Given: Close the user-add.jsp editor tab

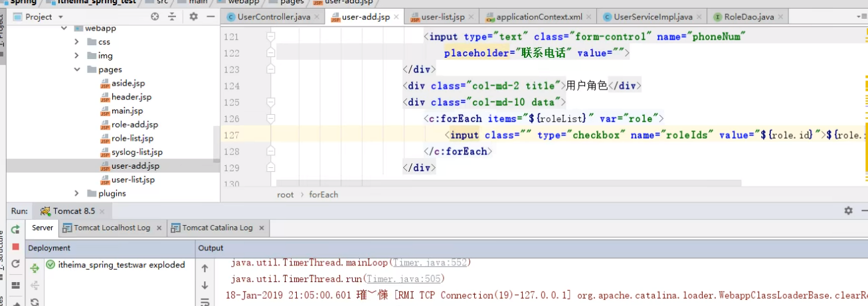Looking at the screenshot, I should [396, 17].
